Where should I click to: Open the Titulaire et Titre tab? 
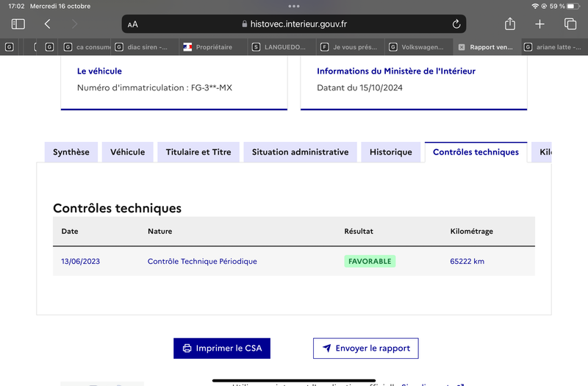(198, 152)
